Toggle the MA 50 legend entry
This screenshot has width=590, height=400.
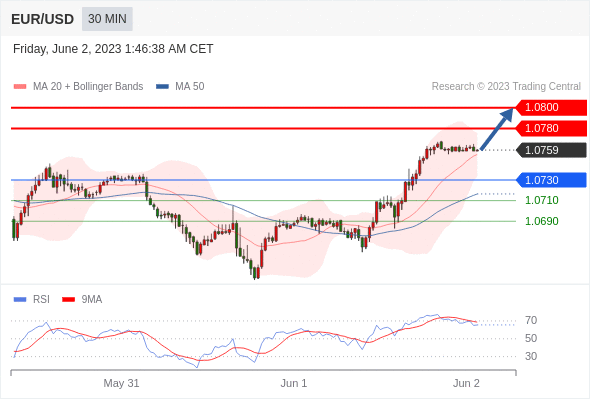[180, 87]
